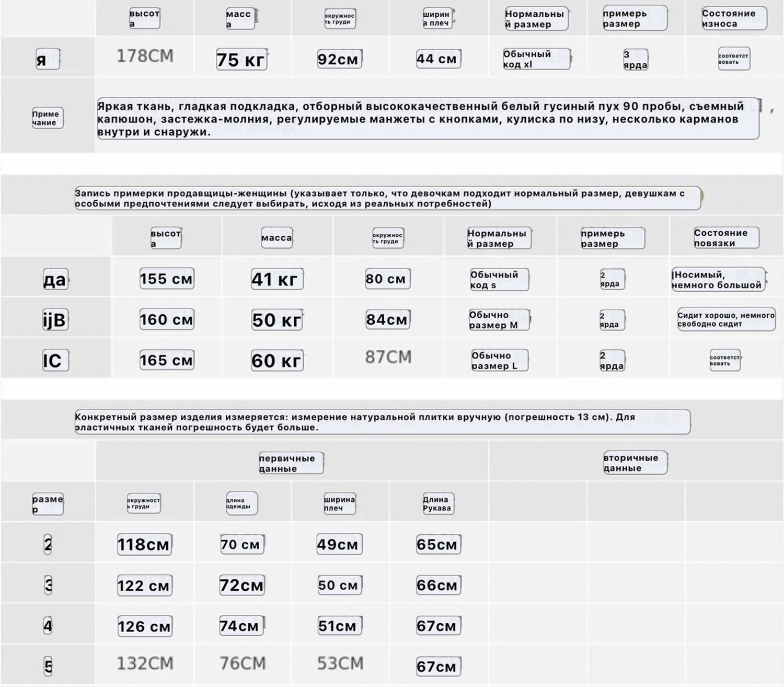Select the 'я' row label
The image size is (784, 687).
pos(48,59)
